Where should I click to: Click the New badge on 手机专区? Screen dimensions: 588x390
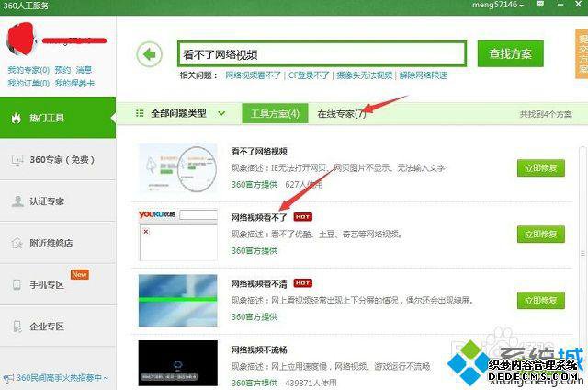coord(80,274)
